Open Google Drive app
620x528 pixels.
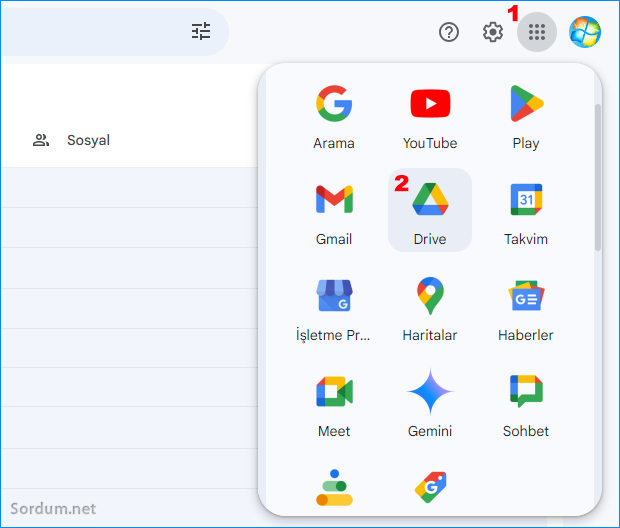(430, 212)
